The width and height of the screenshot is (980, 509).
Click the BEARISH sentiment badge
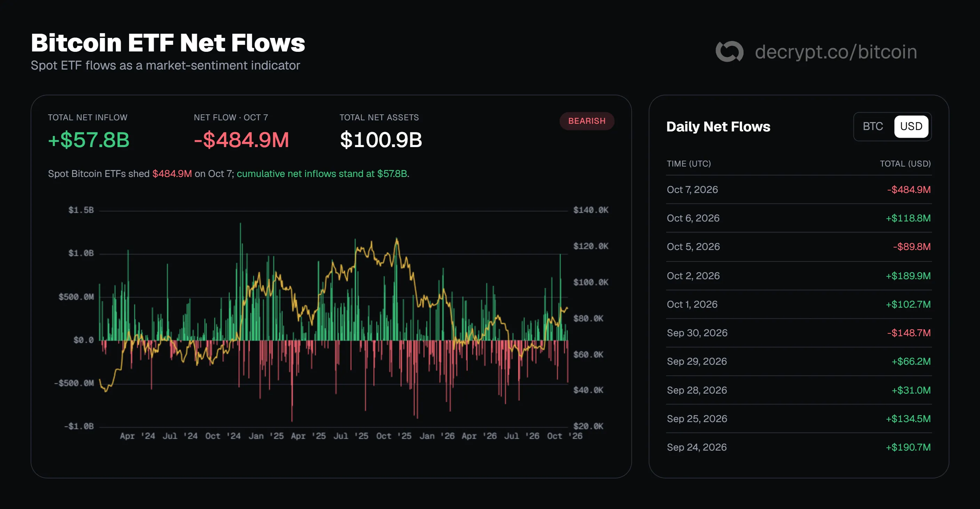[x=587, y=121]
